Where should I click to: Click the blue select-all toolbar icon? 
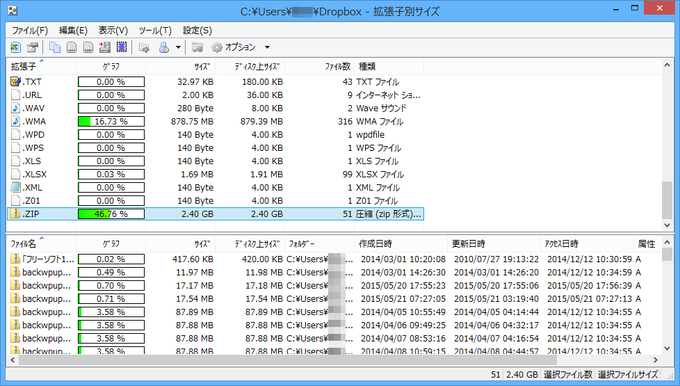121,47
